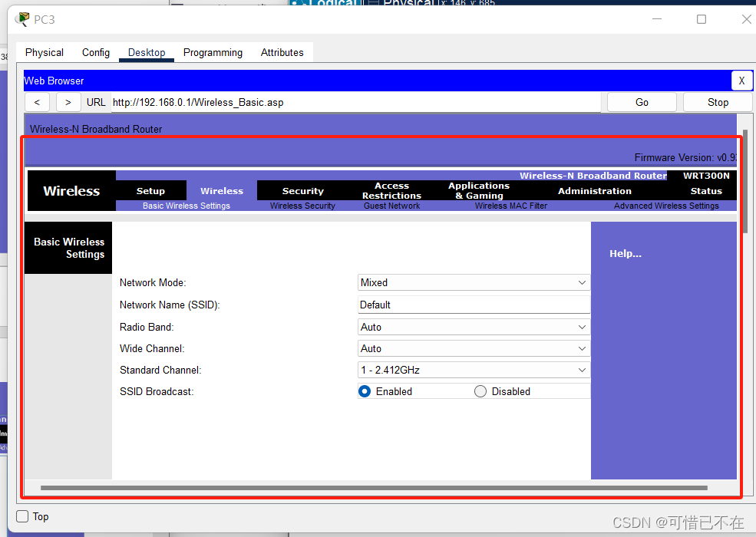The image size is (756, 537).
Task: Click the vertical scrollbar of the browser
Action: (746, 181)
